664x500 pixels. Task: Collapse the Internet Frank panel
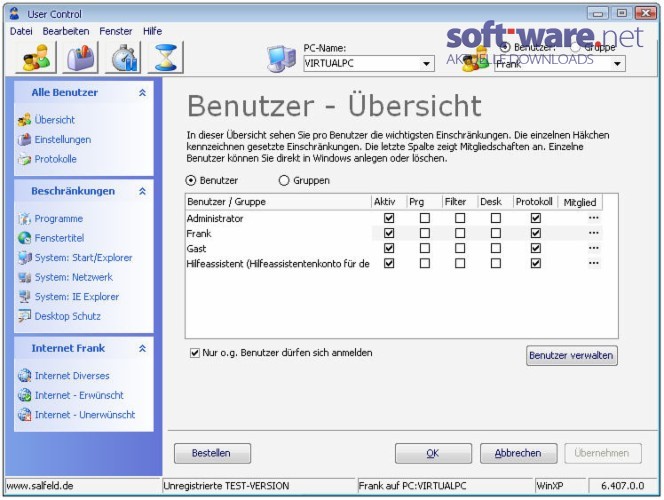[143, 348]
